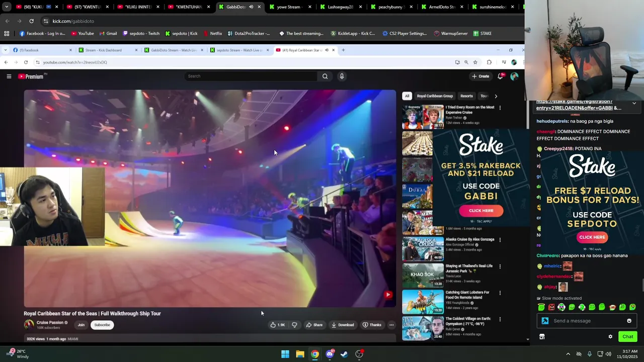Click the Thanks button
Screen dimensions: 644x362
click(372, 325)
